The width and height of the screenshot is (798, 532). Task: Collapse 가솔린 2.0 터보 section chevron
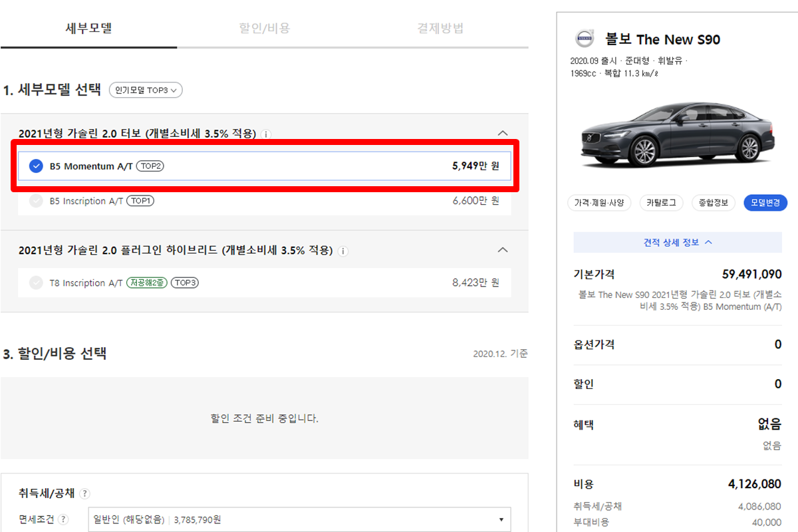pyautogui.click(x=503, y=134)
